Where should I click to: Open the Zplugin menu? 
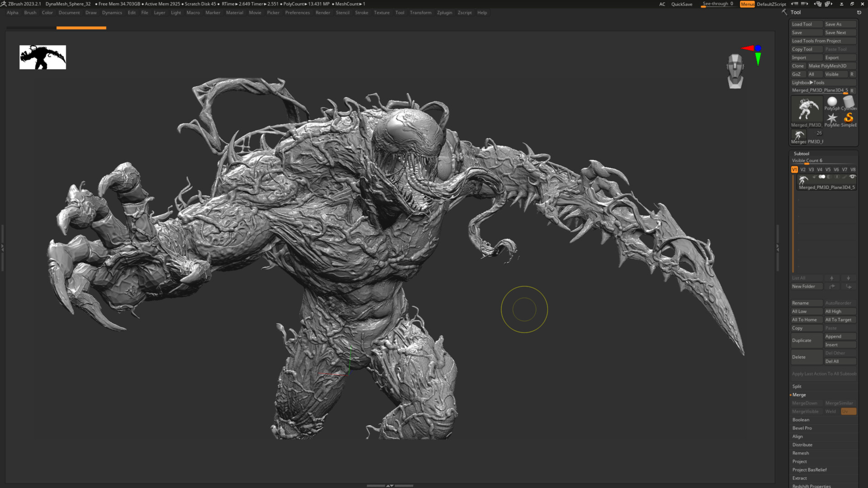444,13
